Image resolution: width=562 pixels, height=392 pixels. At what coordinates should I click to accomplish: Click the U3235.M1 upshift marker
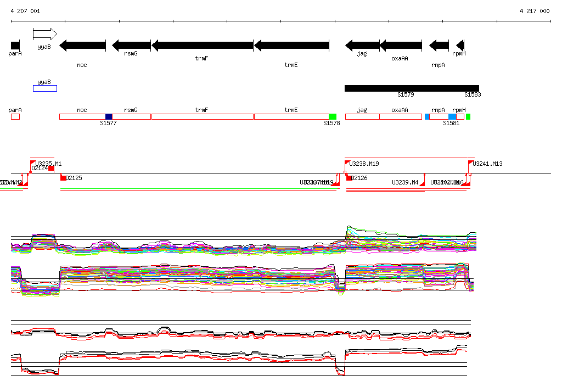click(33, 163)
